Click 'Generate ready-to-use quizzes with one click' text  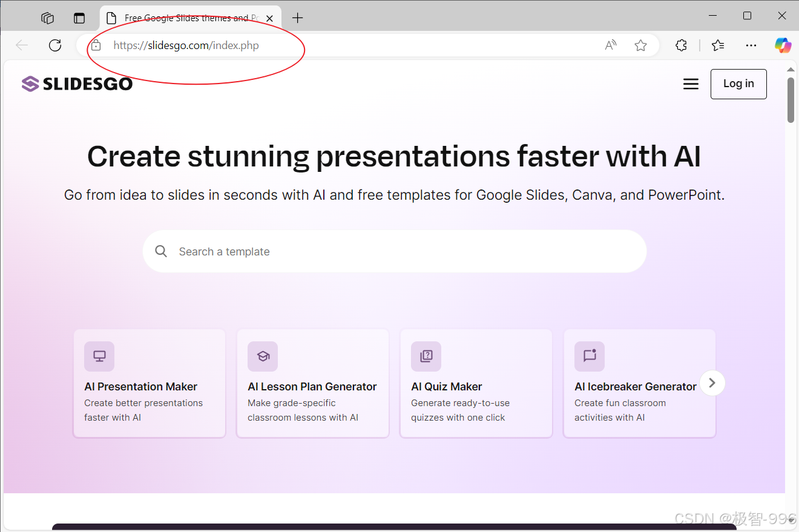click(x=461, y=410)
